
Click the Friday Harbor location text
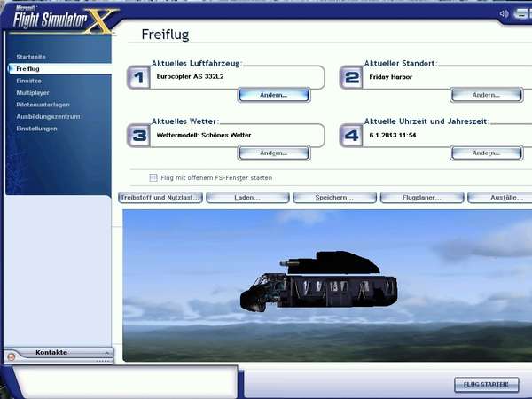coord(390,77)
